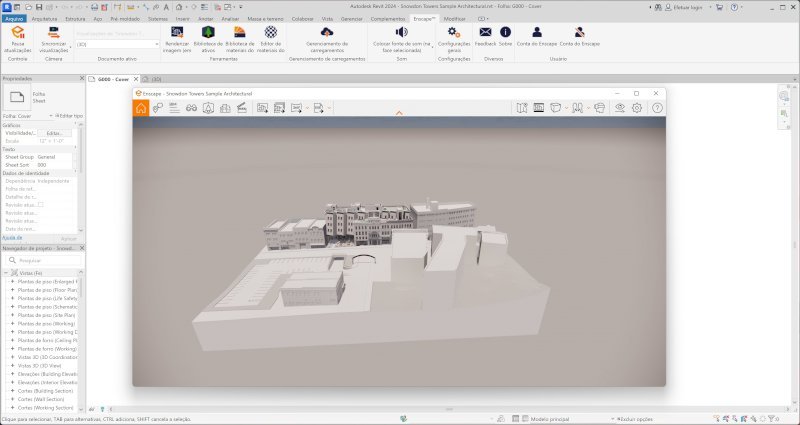Expand Cortes (Building Section) tree node
The image size is (800, 425).
(x=12, y=391)
